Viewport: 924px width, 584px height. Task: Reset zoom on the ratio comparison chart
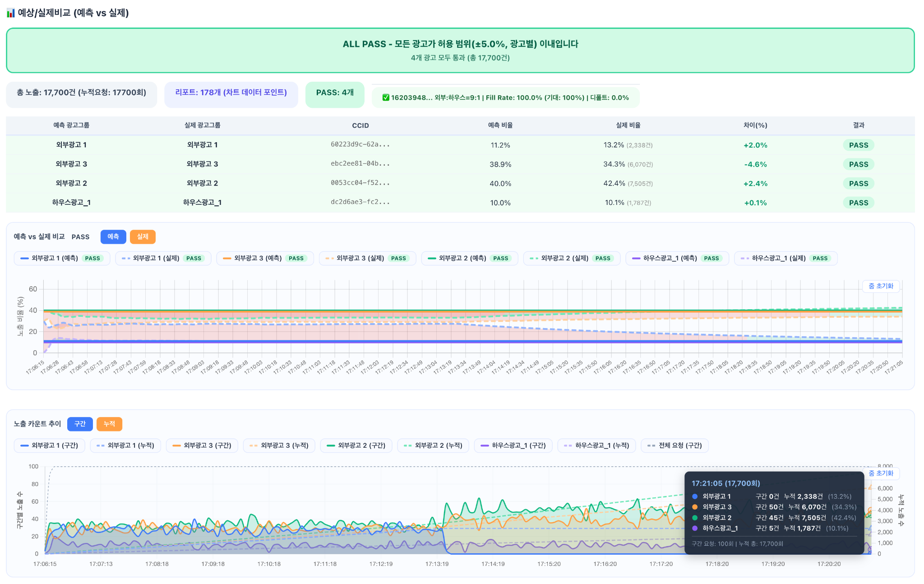pos(881,286)
